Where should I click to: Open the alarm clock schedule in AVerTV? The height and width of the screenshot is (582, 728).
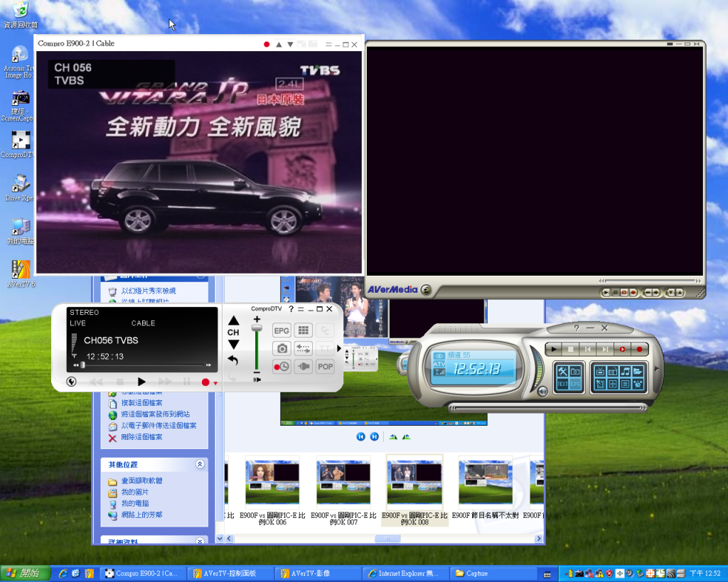pos(638,384)
